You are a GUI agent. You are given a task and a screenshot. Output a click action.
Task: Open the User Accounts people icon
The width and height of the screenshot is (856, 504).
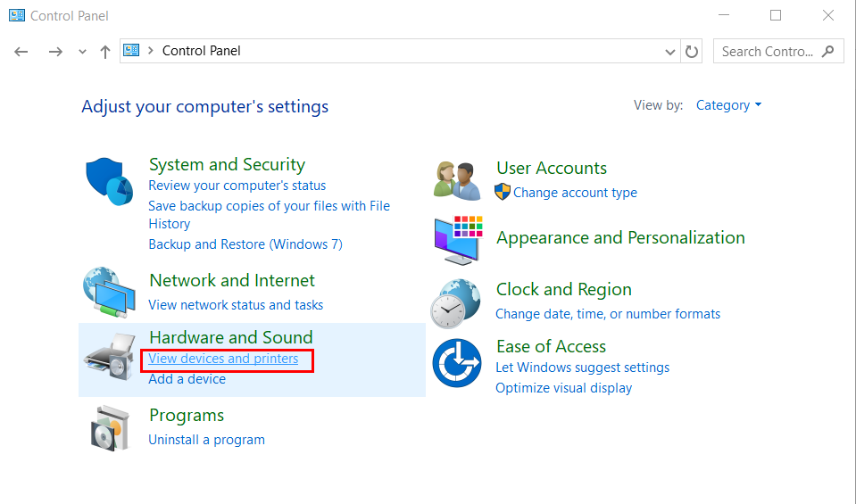coord(458,180)
